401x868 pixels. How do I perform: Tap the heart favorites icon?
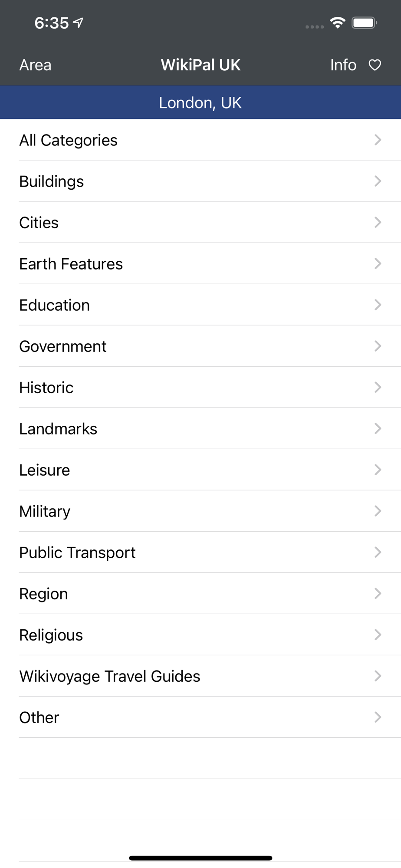[375, 65]
